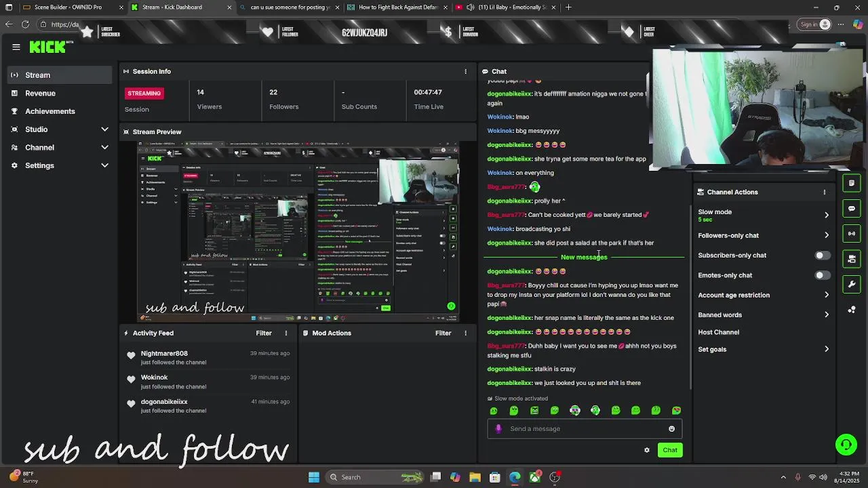Open the Activity Feed Filter
868x488 pixels.
point(264,333)
